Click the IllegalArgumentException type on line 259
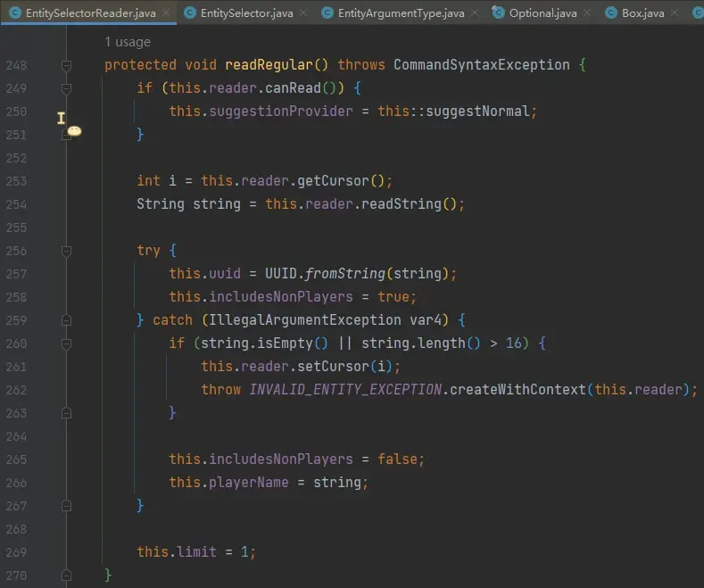704x588 pixels. tap(305, 320)
